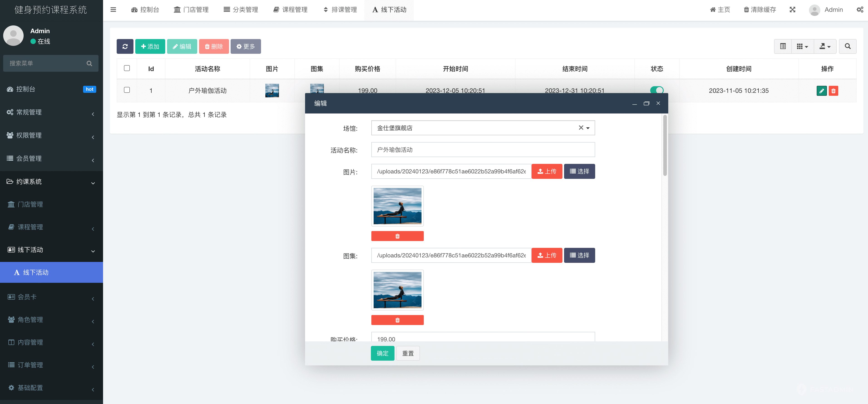868x404 pixels.
Task: Delete the 图集 image with red trash bar
Action: click(x=397, y=320)
